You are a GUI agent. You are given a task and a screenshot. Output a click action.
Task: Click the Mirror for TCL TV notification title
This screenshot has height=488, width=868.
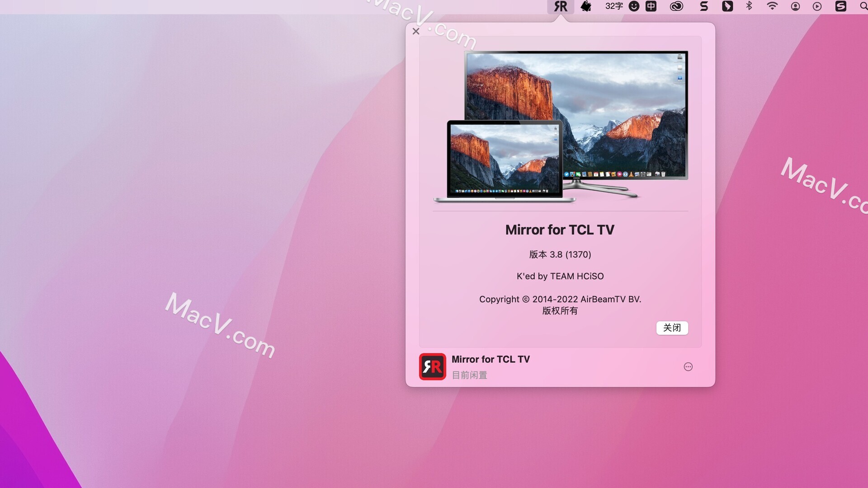(491, 359)
